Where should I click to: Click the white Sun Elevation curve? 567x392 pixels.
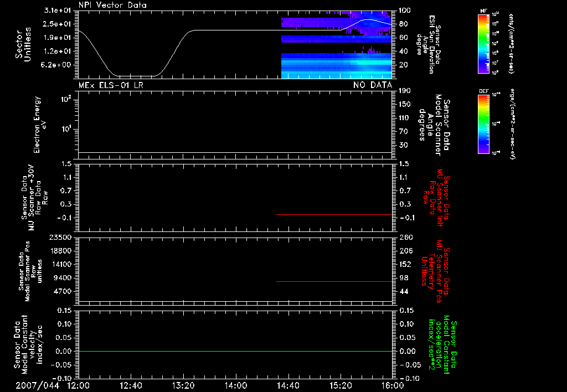click(x=235, y=30)
